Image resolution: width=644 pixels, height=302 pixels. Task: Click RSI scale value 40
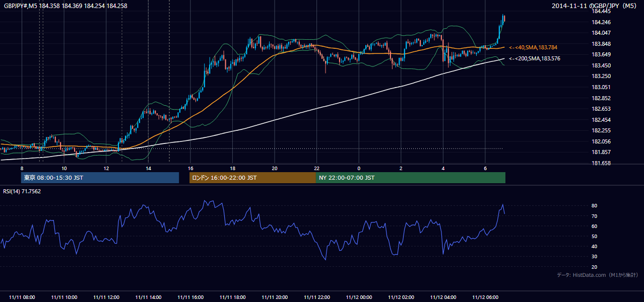(x=595, y=247)
